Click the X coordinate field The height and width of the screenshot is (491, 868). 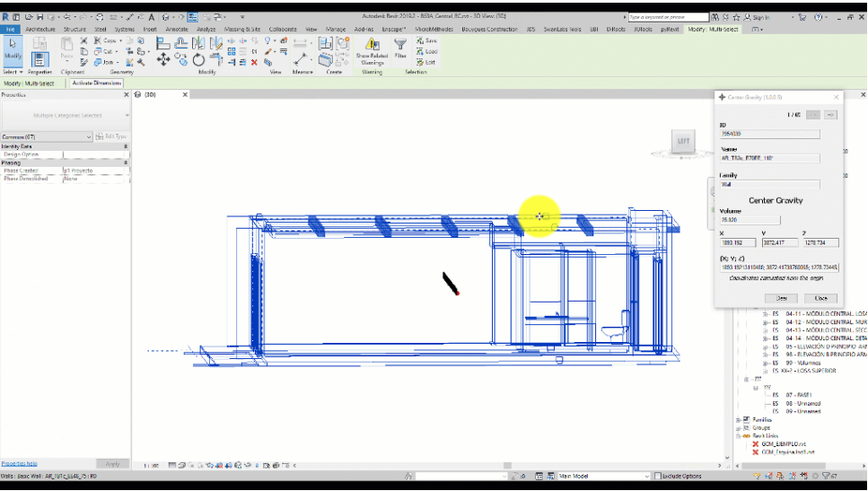738,242
